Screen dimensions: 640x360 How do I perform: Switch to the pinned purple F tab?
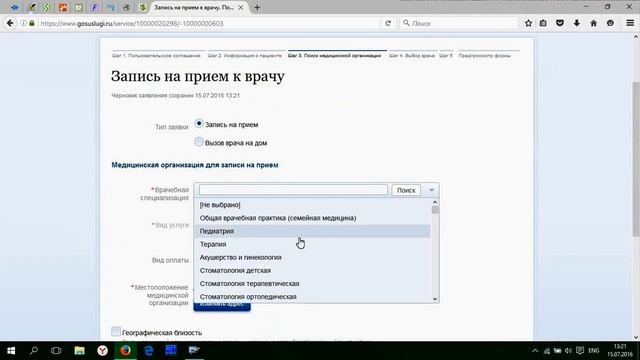point(95,7)
